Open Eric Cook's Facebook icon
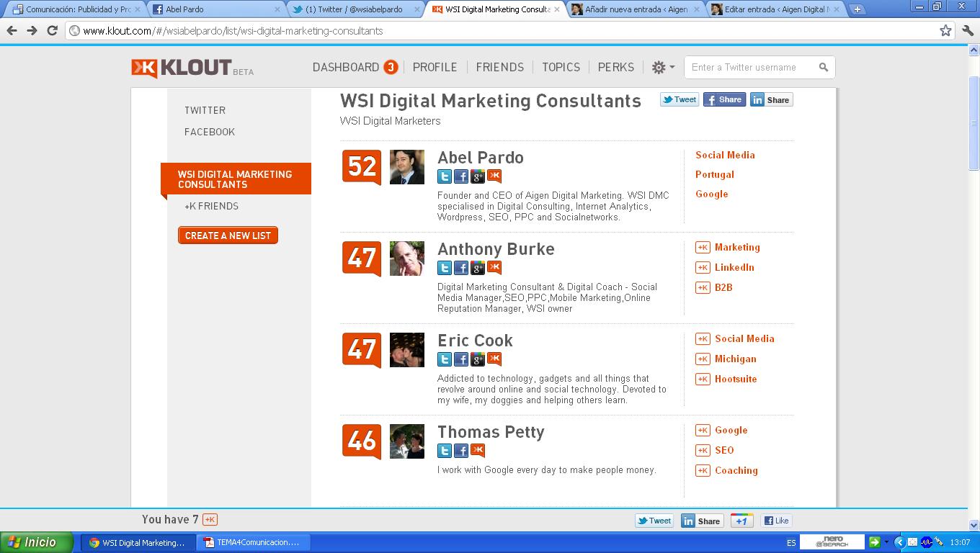The width and height of the screenshot is (980, 553). pyautogui.click(x=461, y=359)
